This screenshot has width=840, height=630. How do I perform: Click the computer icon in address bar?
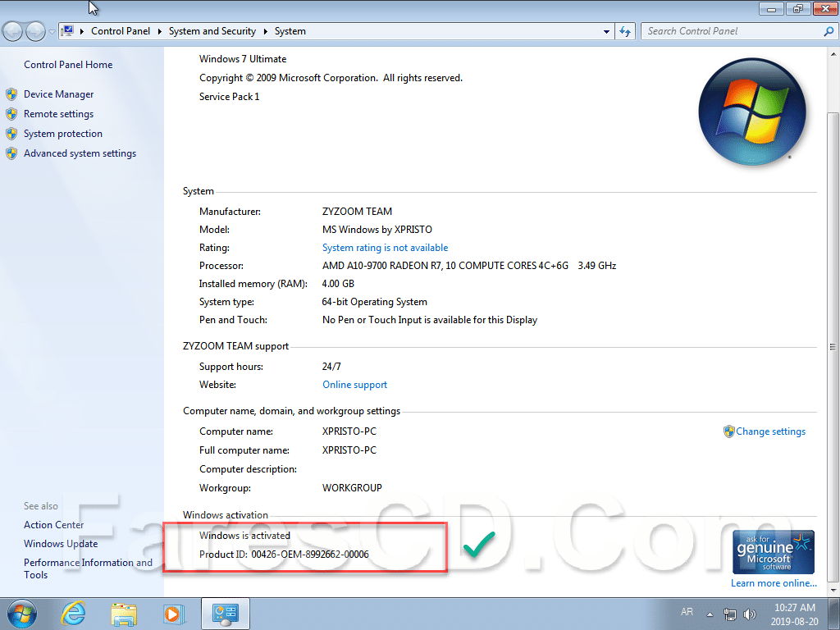point(67,31)
